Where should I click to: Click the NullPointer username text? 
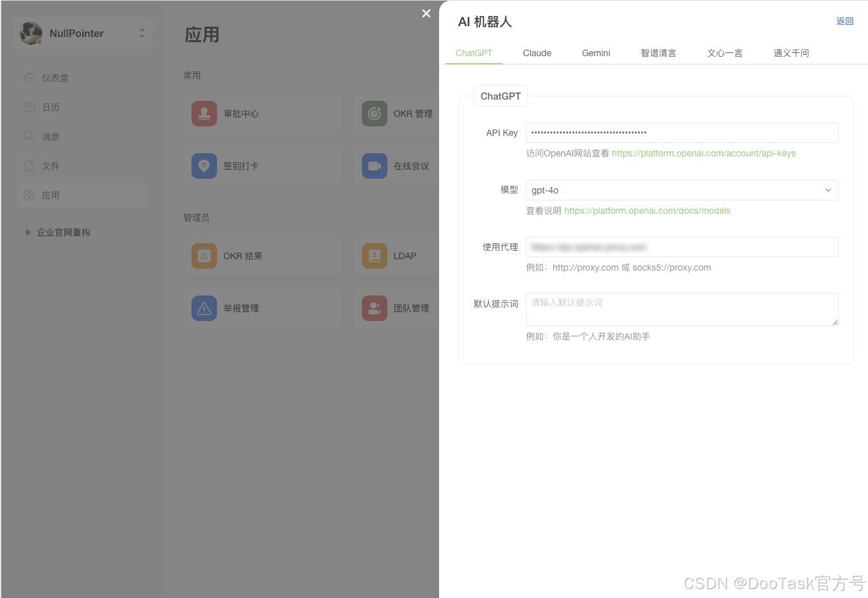pyautogui.click(x=77, y=33)
